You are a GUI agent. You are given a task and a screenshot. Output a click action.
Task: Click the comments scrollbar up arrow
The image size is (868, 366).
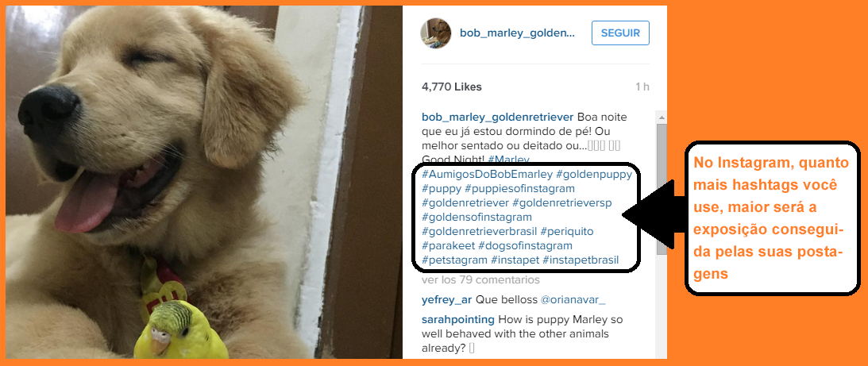tap(661, 117)
